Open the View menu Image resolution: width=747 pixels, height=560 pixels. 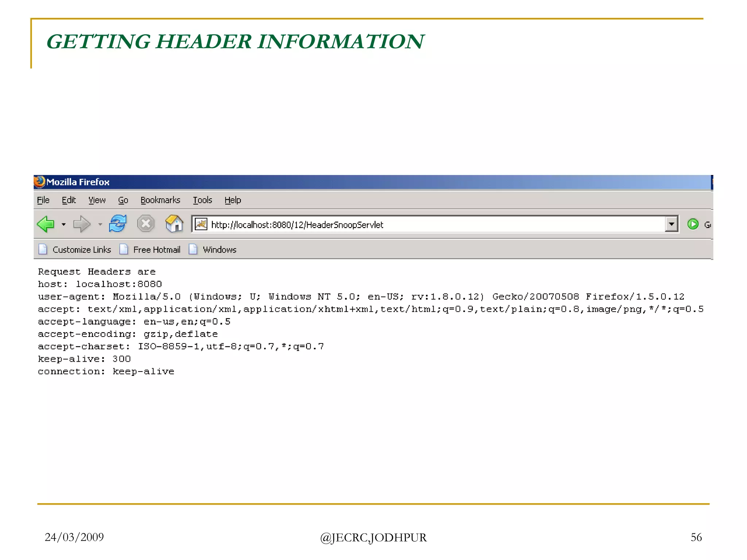pos(97,200)
